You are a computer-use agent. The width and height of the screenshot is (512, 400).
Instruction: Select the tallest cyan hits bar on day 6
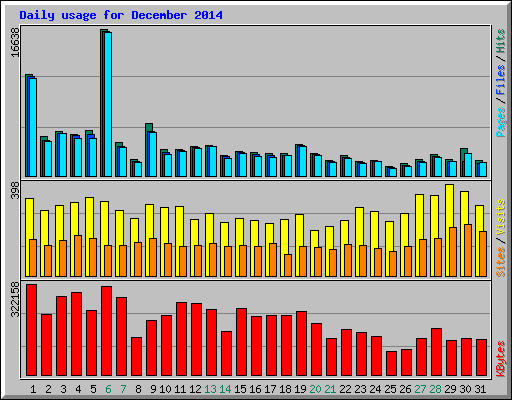[108, 104]
